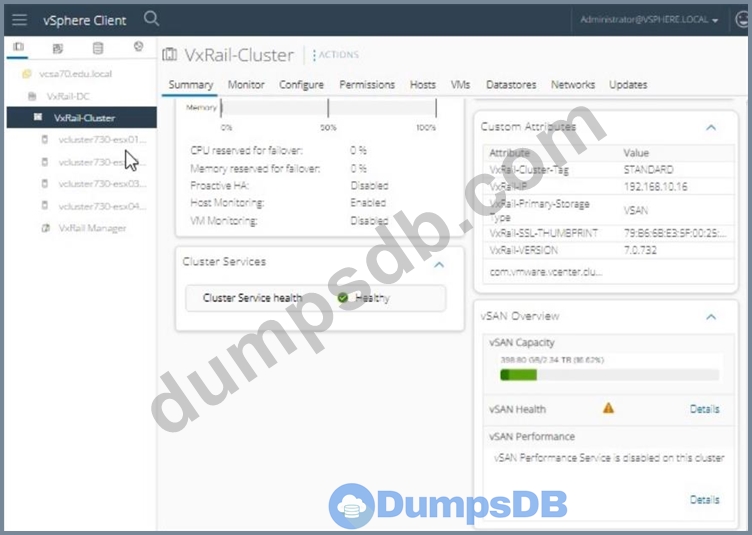The image size is (752, 535).
Task: Select VxRail Manager in the inventory tree
Action: pyautogui.click(x=92, y=228)
